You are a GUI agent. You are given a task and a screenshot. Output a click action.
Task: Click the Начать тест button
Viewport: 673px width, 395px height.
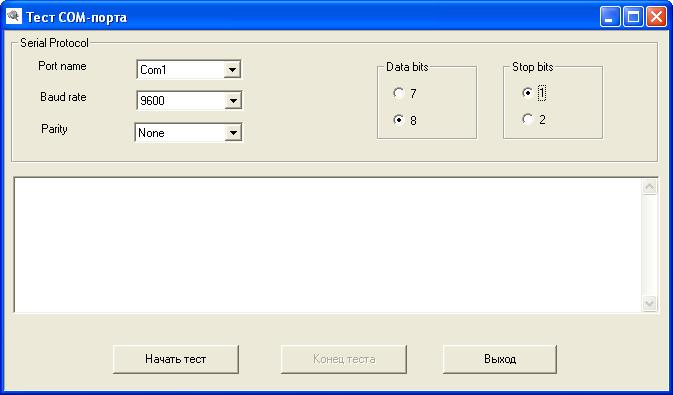pyautogui.click(x=176, y=359)
